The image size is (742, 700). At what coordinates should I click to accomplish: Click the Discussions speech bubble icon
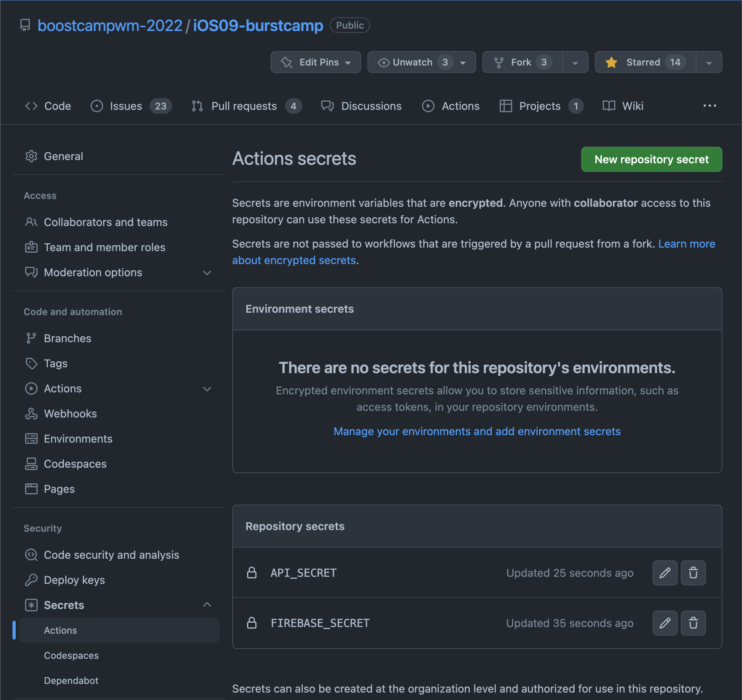point(327,106)
